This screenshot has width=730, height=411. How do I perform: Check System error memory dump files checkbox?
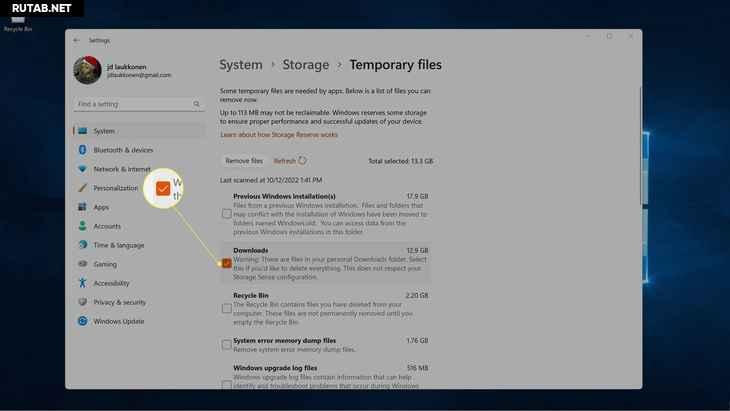pyautogui.click(x=227, y=345)
